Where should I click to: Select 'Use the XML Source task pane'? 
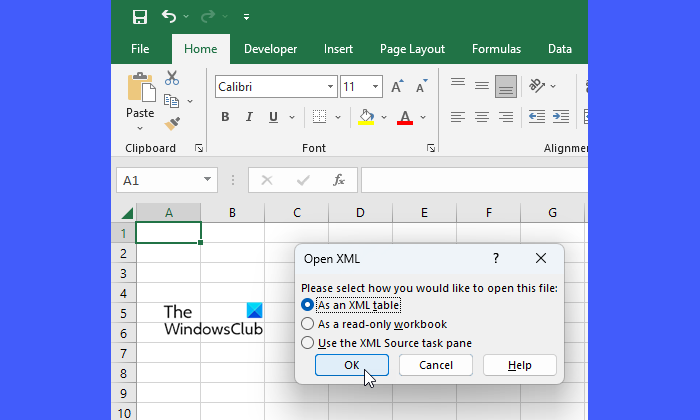(308, 343)
